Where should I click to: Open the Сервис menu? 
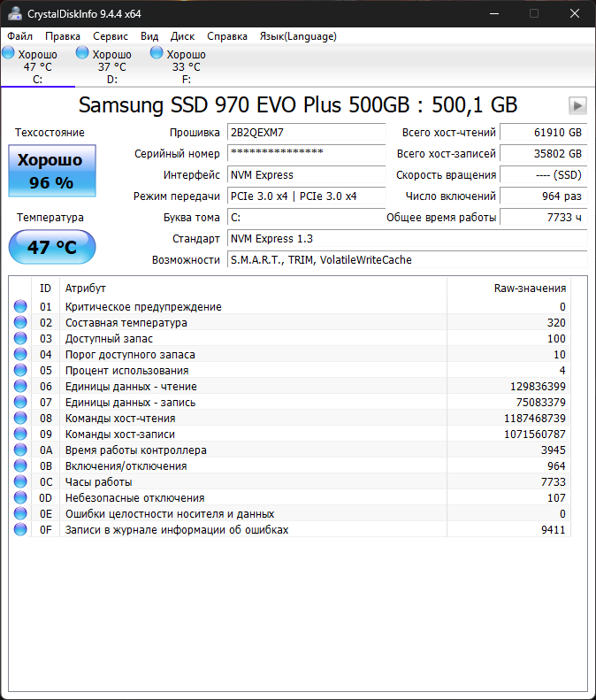pyautogui.click(x=111, y=36)
